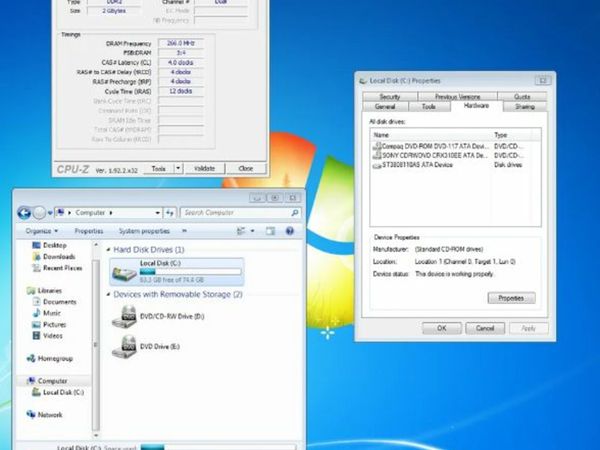Viewport: 600px width, 450px height.
Task: Select Downloads in navigation pane
Action: [x=54, y=257]
